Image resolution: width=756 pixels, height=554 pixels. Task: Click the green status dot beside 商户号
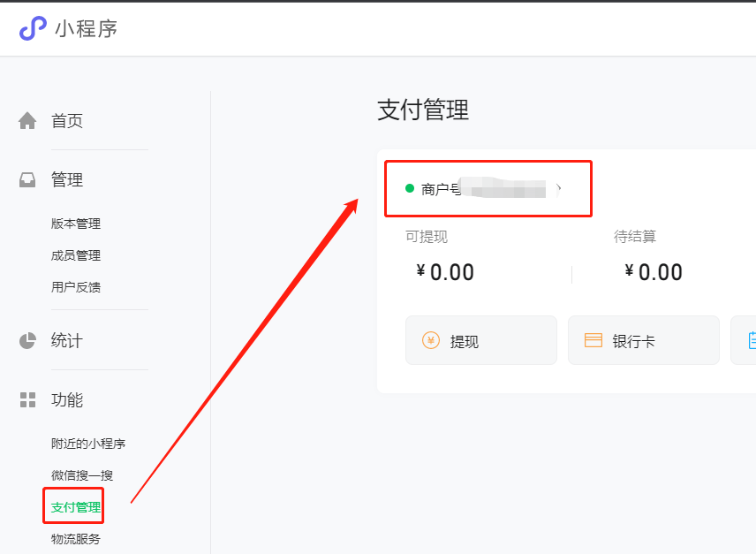click(x=410, y=188)
